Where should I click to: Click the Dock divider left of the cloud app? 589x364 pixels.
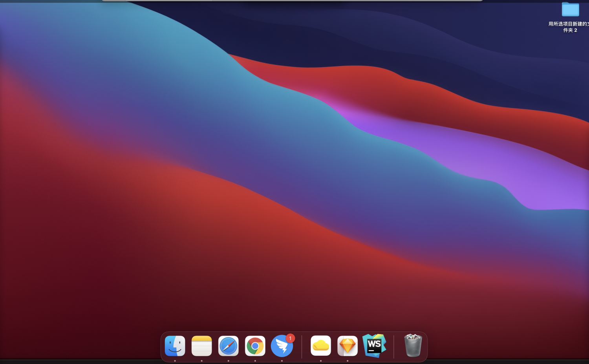point(302,347)
